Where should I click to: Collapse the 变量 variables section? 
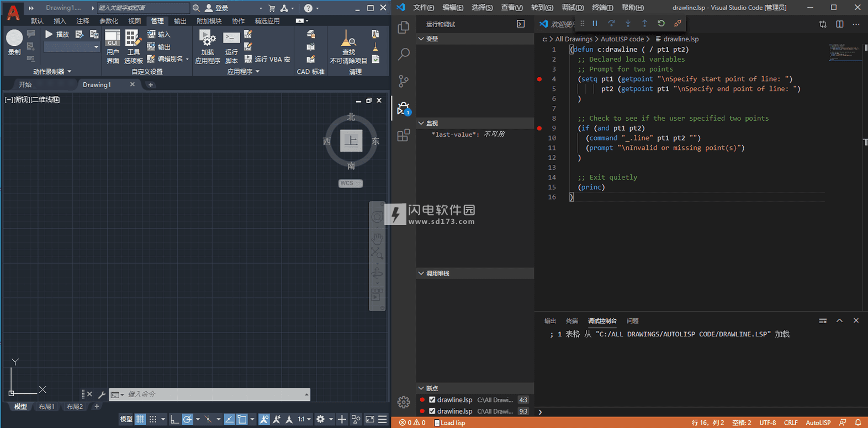(x=475, y=39)
